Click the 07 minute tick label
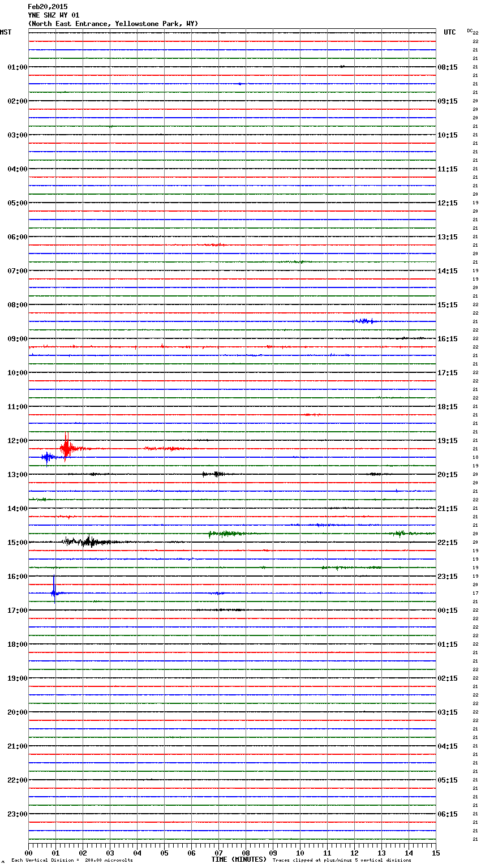Screen dimensions: 481x868 point(218,853)
